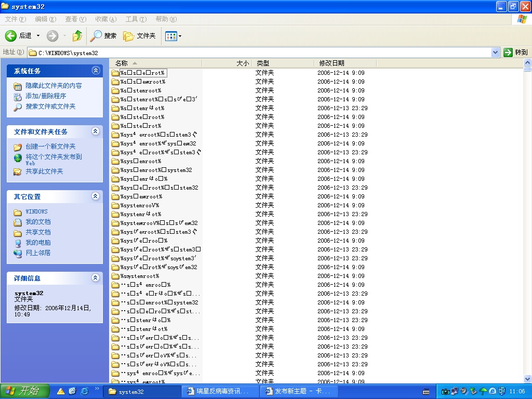Select the %systemrooV% folder icon
Viewport: 532px width, 399px height.
click(115, 205)
